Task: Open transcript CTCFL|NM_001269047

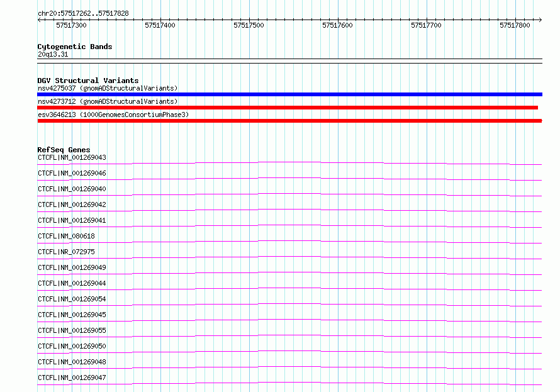Action: 72,378
